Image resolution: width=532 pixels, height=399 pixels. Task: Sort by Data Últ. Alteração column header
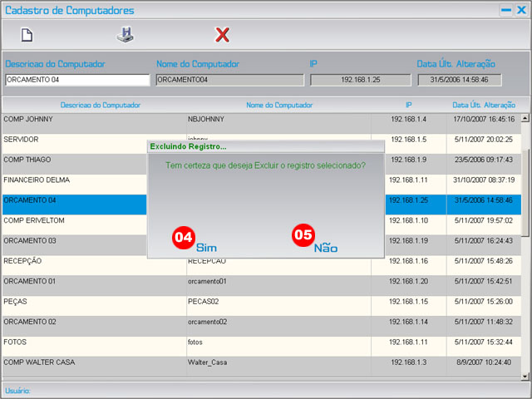point(483,106)
